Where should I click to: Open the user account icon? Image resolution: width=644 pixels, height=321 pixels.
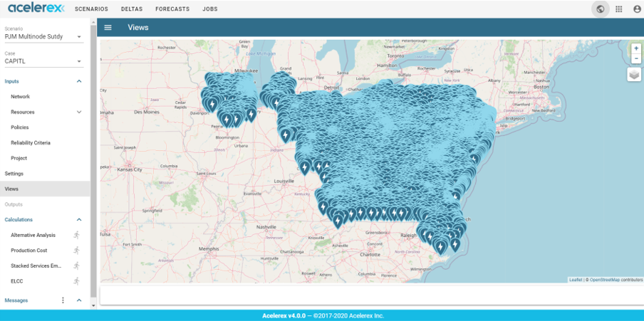[637, 9]
